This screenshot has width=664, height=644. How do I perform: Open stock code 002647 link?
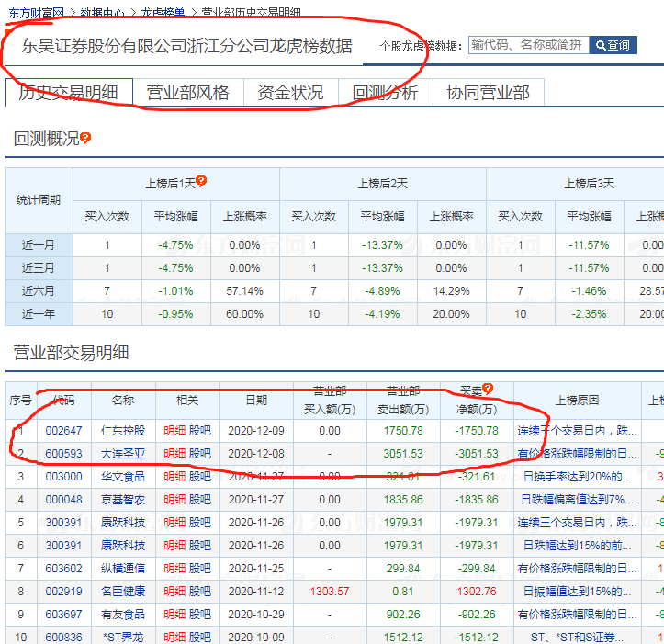63,431
